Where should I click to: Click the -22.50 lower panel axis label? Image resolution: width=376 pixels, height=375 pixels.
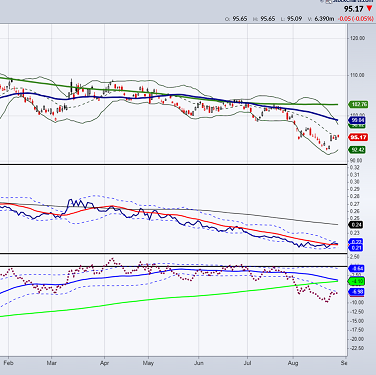coord(356,348)
